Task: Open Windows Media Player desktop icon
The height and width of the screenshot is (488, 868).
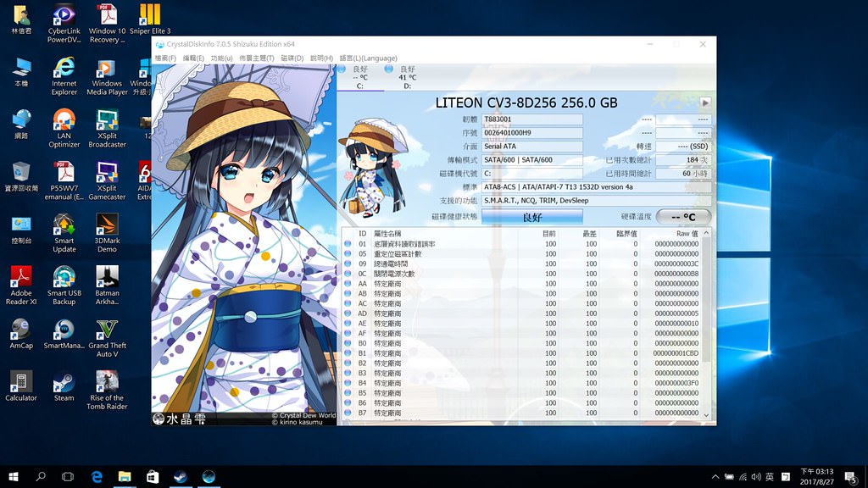Action: point(107,75)
